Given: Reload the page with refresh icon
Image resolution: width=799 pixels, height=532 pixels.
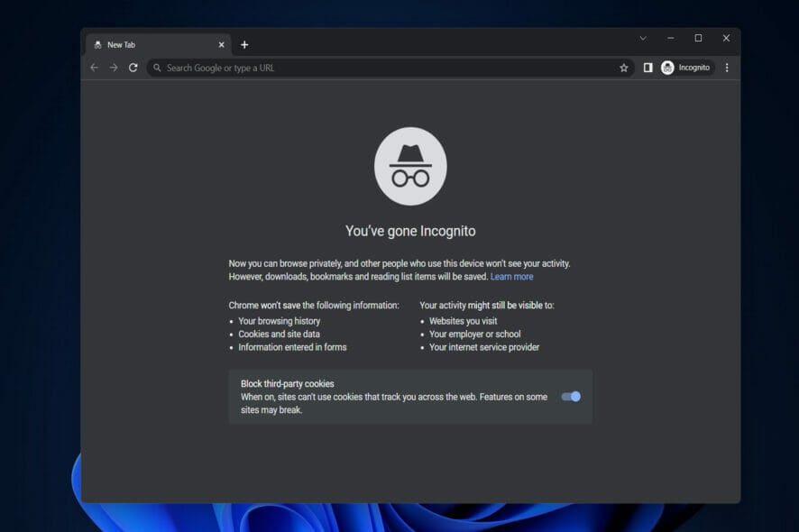Looking at the screenshot, I should 133,68.
